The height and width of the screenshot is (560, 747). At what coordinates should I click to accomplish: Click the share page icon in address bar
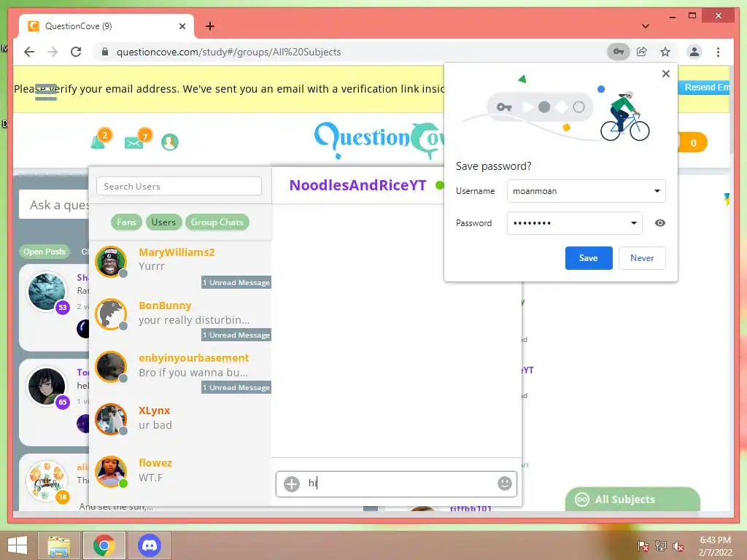[642, 52]
